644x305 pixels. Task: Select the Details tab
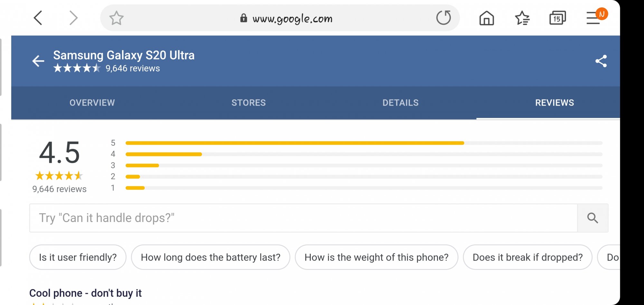401,103
